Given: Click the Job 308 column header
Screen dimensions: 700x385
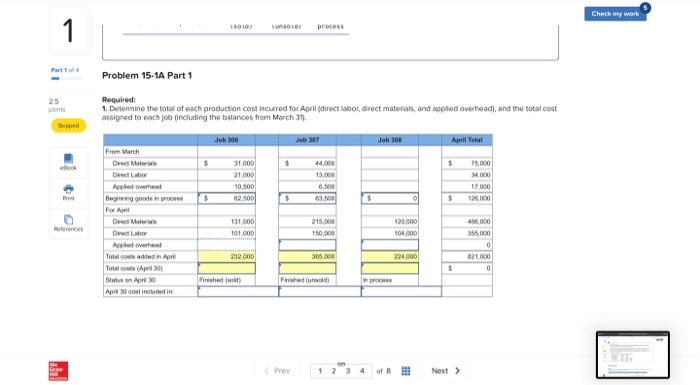Looking at the screenshot, I should [x=390, y=140].
